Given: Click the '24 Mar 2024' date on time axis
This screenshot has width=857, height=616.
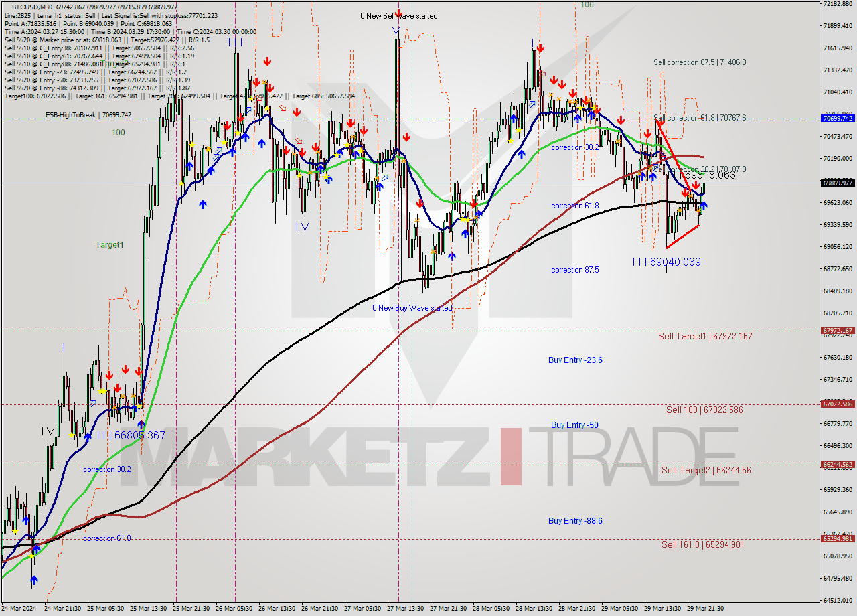Looking at the screenshot, I should click(19, 609).
